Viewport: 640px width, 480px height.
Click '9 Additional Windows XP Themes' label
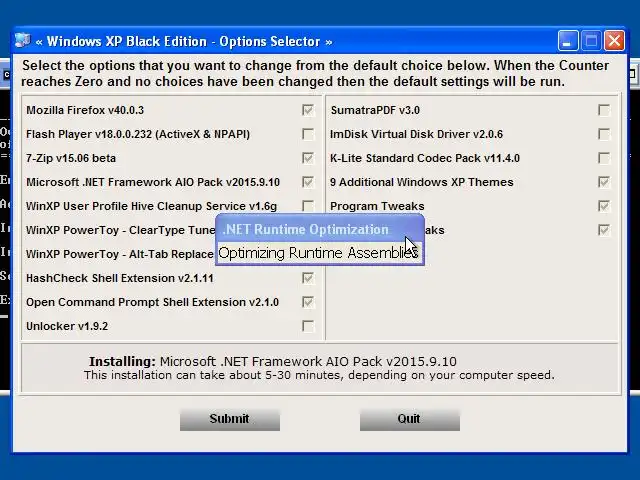point(422,182)
